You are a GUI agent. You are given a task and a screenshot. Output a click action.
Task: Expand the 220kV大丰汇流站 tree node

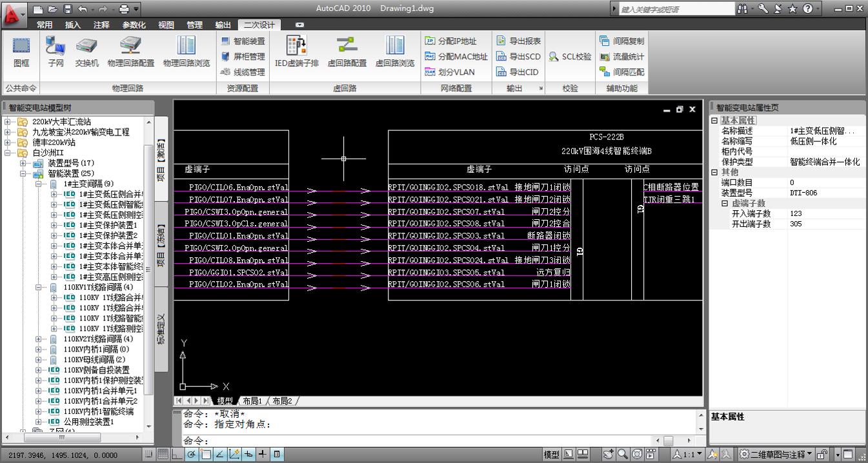point(8,122)
